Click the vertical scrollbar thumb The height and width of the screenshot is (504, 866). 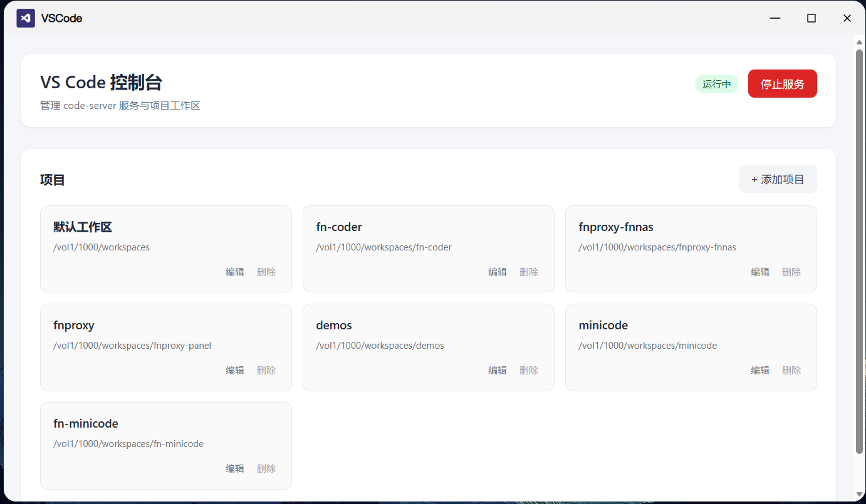pos(860,250)
